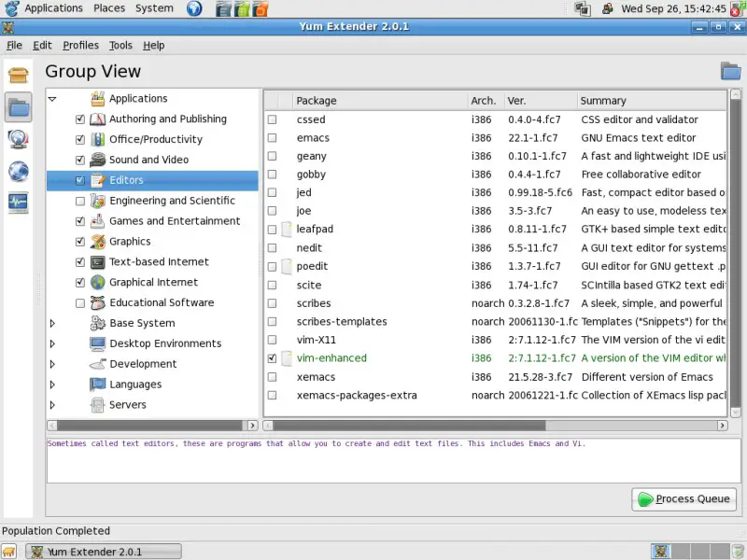
Task: Open the package queue sidebar icon
Action: (18, 139)
